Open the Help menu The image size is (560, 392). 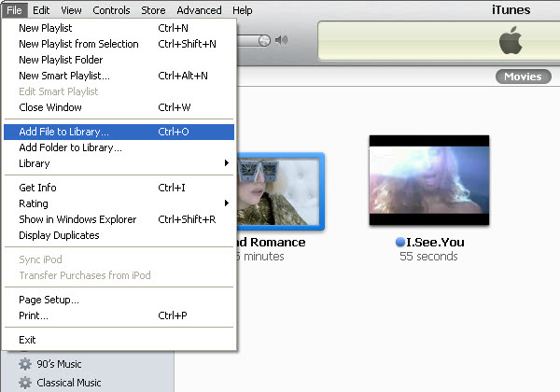point(243,10)
